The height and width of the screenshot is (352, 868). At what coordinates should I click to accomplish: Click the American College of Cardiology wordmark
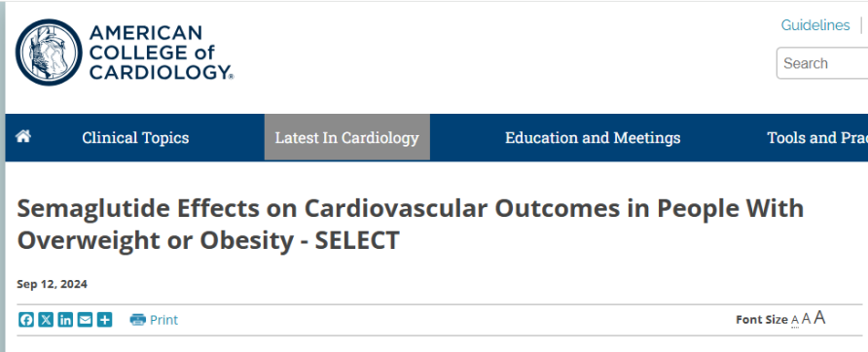[x=162, y=53]
